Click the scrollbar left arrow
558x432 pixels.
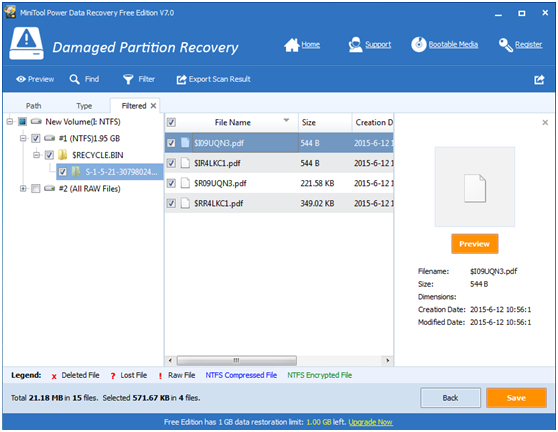170,360
